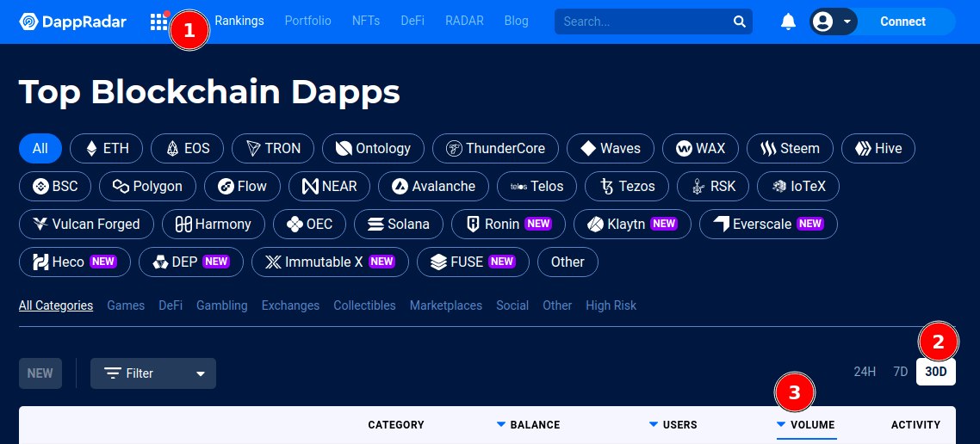This screenshot has width=980, height=444.
Task: Click the notifications bell icon
Action: click(x=788, y=22)
